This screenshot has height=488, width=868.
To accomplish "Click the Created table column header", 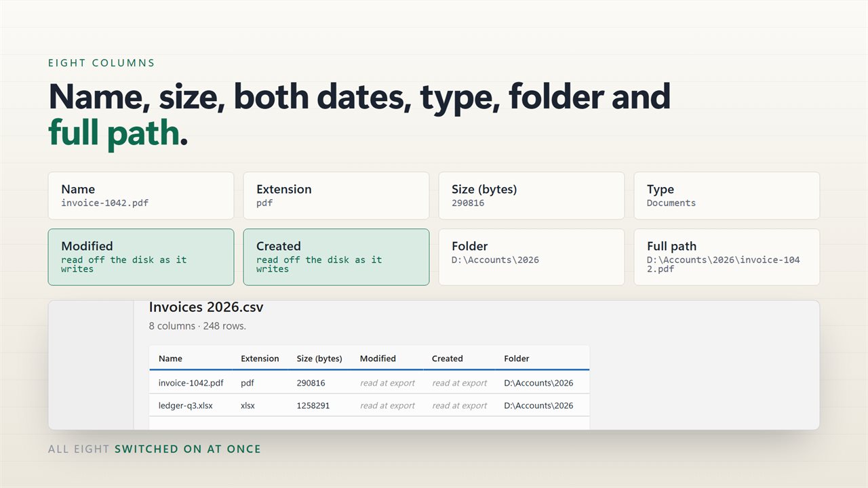I will (x=448, y=359).
